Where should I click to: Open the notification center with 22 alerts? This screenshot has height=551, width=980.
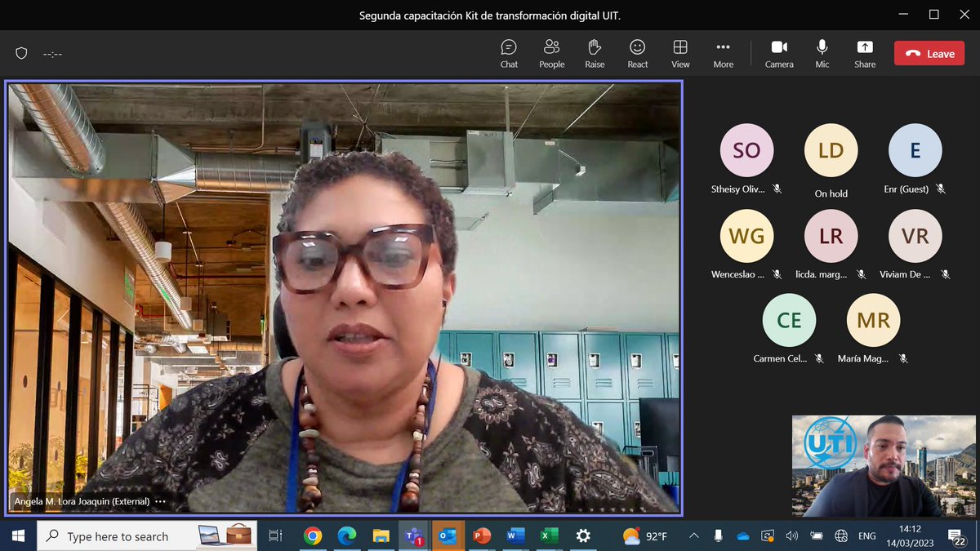point(955,536)
